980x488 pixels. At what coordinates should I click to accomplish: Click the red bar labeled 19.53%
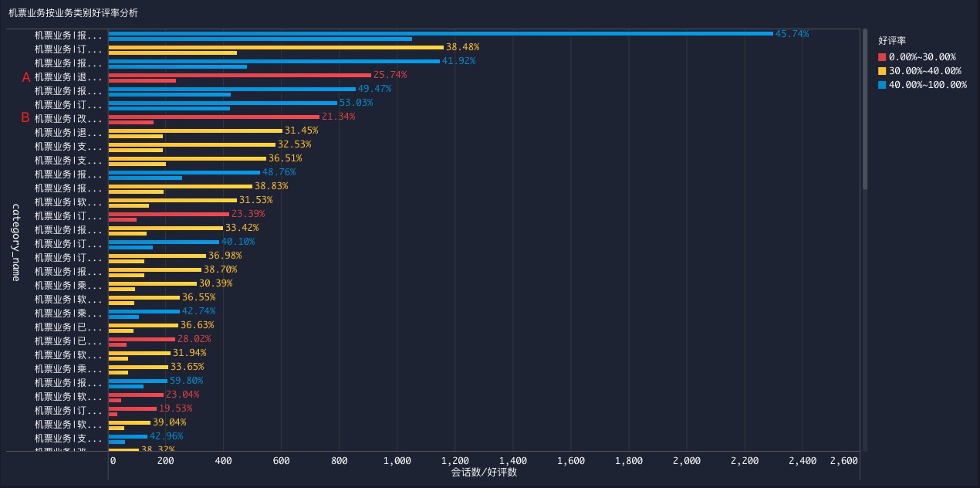(132, 408)
